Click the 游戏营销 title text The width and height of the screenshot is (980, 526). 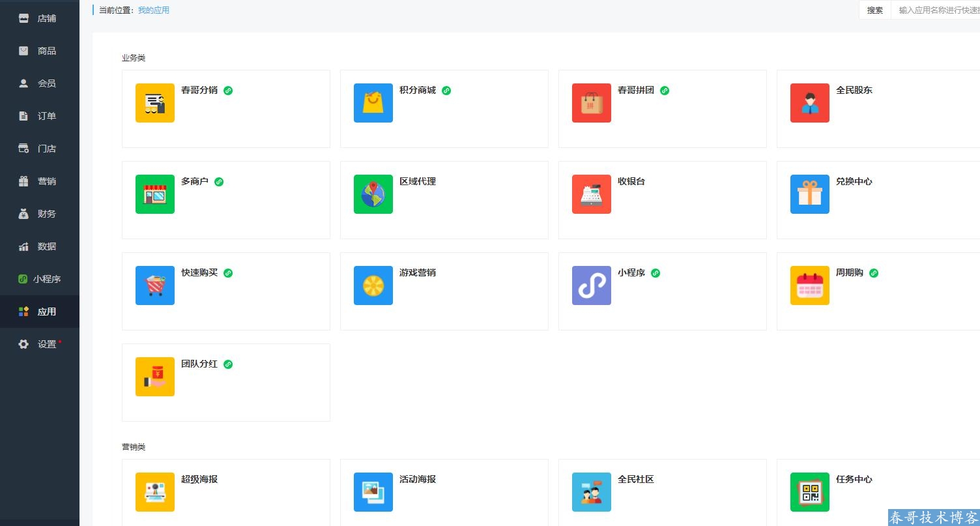(x=418, y=272)
